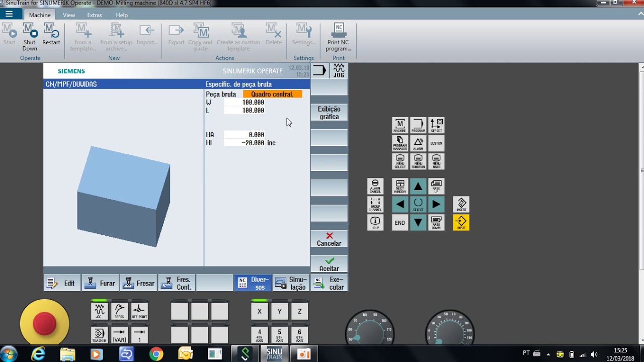Click the PAGE UP key
644x362 pixels.
(x=436, y=187)
